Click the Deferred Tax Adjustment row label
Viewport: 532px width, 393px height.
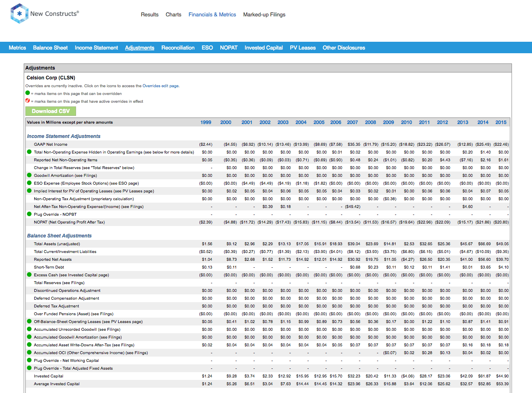(56, 306)
